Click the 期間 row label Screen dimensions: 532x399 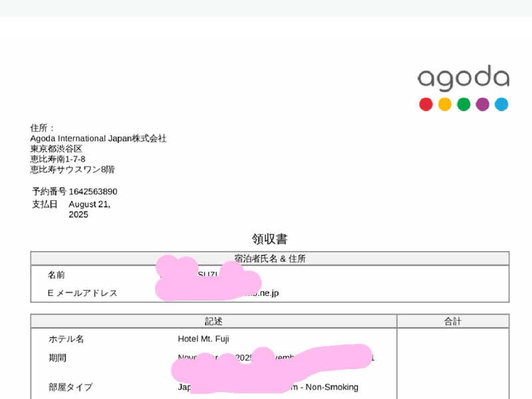pyautogui.click(x=57, y=358)
